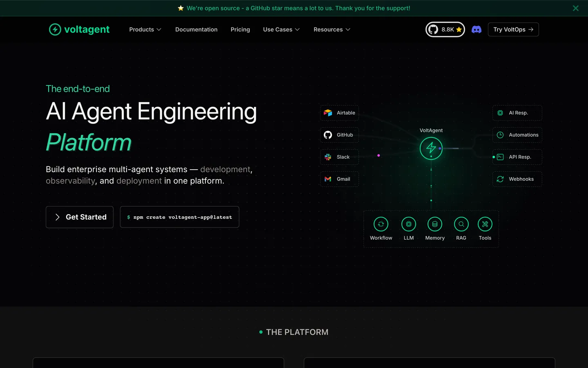Open the Pricing nav link

coord(240,29)
